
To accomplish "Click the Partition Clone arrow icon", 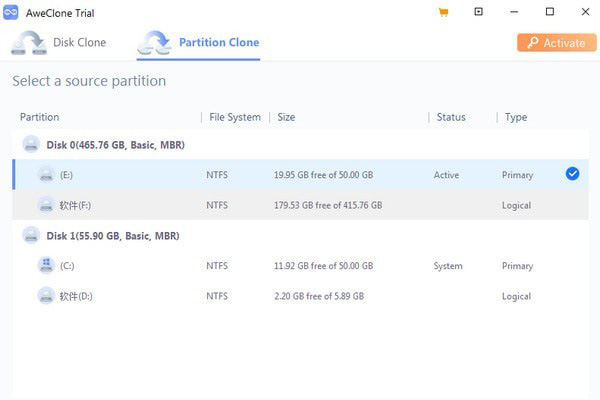I will pyautogui.click(x=155, y=43).
